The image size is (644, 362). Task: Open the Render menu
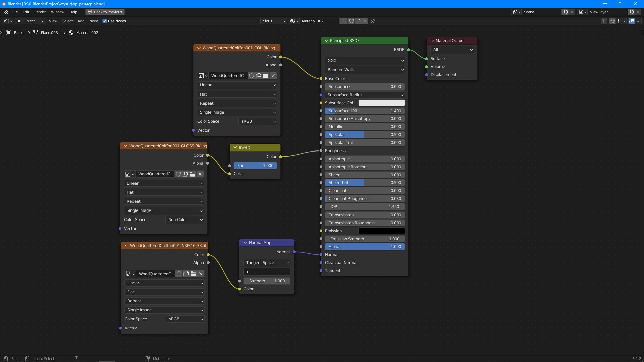coord(40,12)
